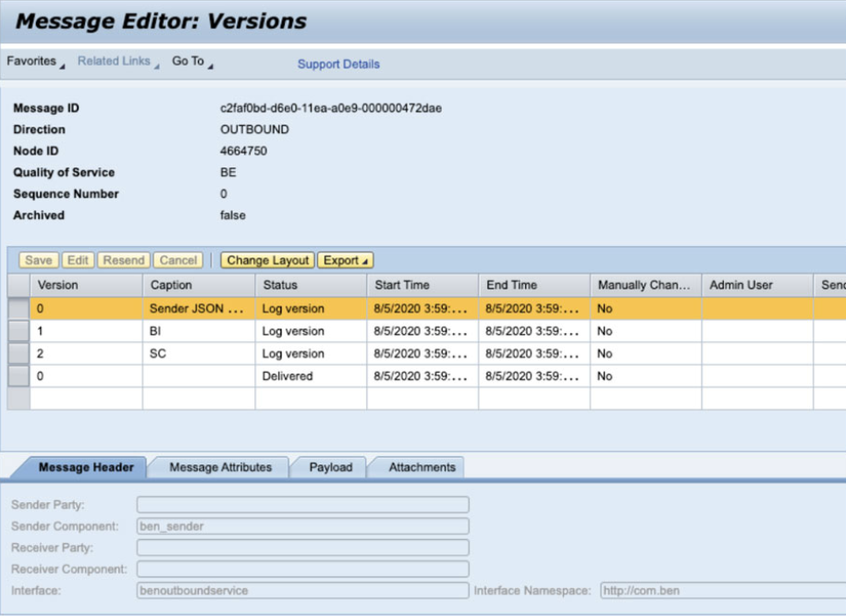Switch to the Message Attributes tab

click(220, 468)
